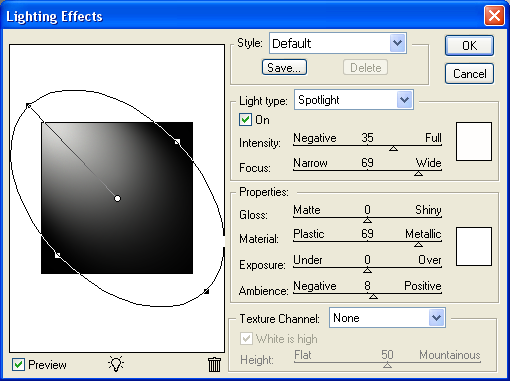510x381 pixels.
Task: Click the grayed White is high checkbox
Action: click(x=246, y=339)
